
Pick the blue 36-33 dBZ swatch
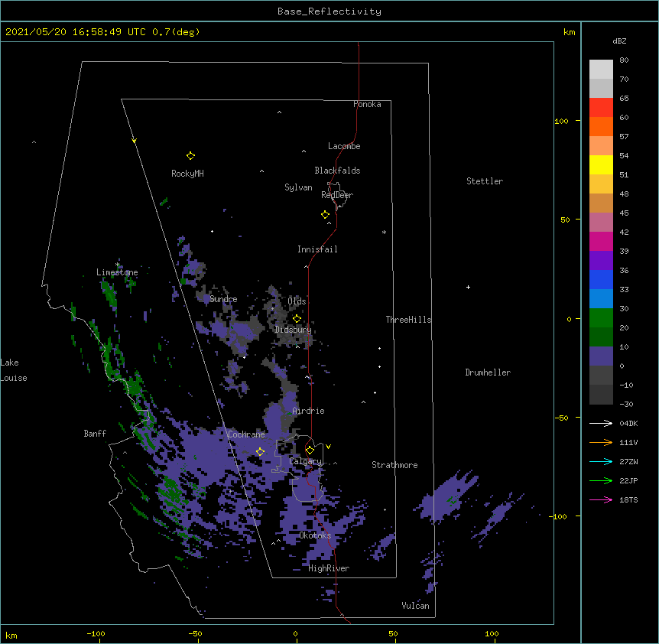pos(601,279)
